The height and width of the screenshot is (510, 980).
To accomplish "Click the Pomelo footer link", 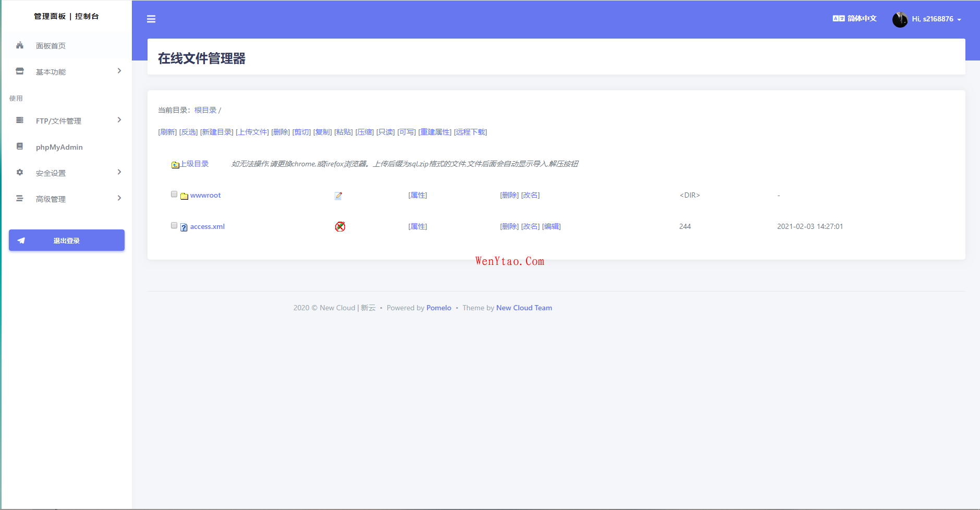I will coord(439,308).
